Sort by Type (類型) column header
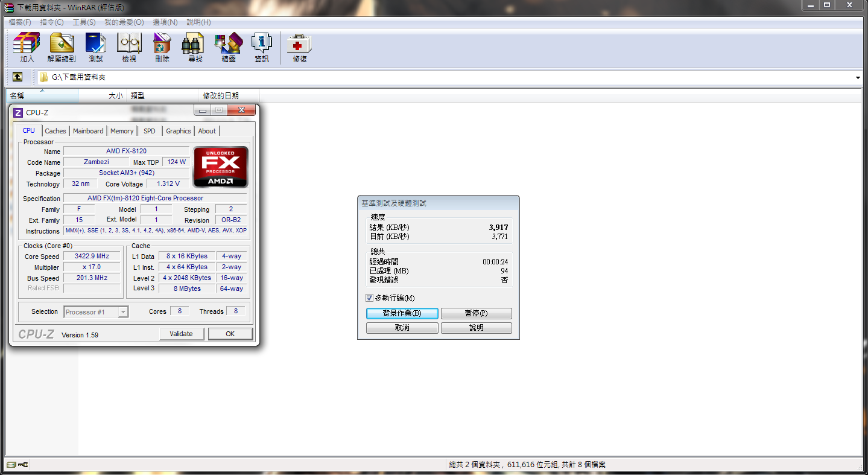The height and width of the screenshot is (475, 868). tap(163, 95)
